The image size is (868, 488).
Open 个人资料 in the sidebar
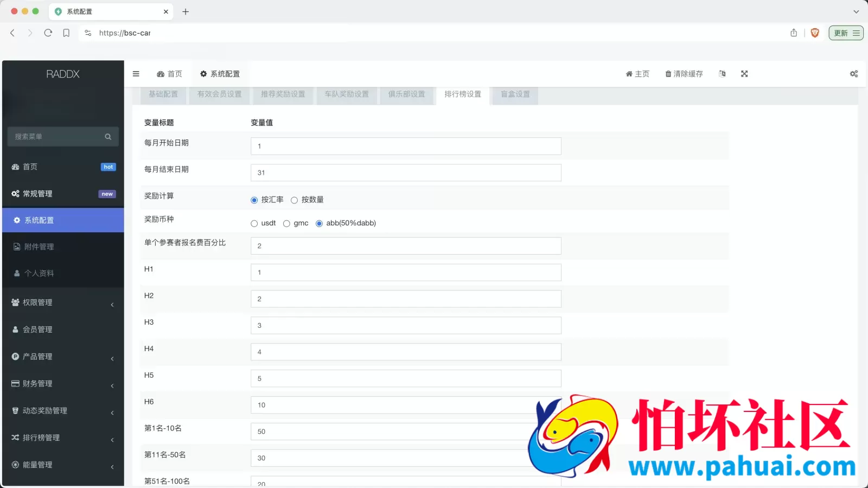pyautogui.click(x=63, y=273)
